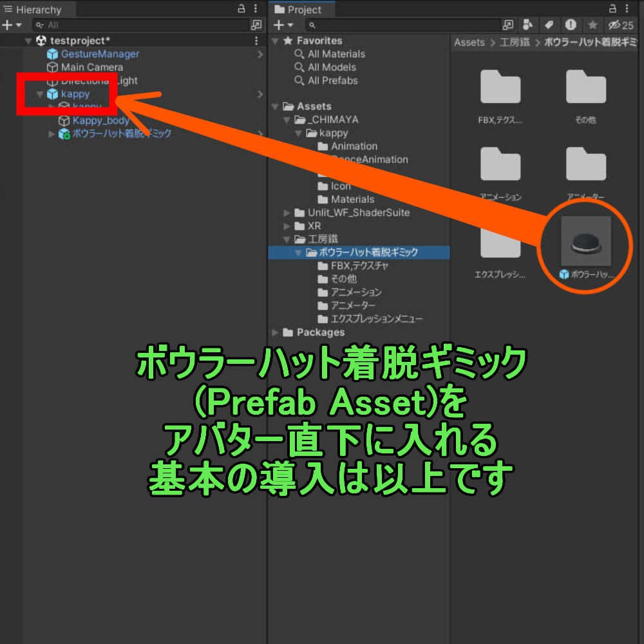
Task: Expand the Packages section in the Project tree
Action: [x=275, y=332]
